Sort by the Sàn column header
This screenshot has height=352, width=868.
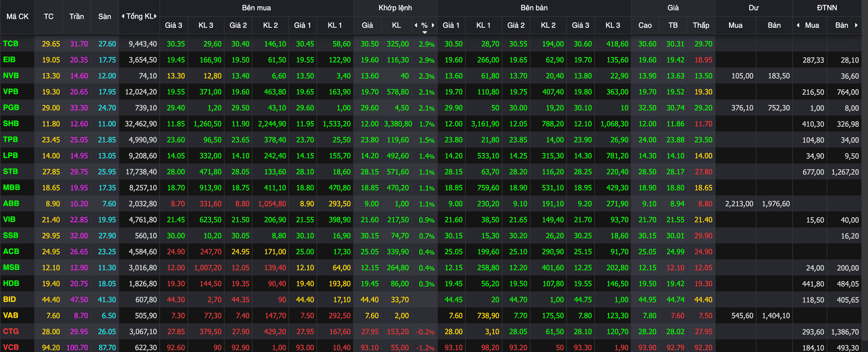click(x=105, y=17)
